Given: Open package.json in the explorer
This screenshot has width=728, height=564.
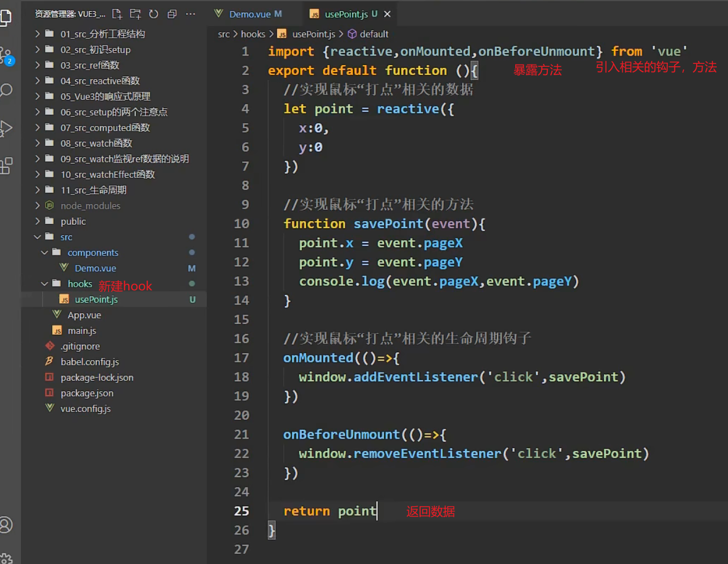Looking at the screenshot, I should point(87,393).
